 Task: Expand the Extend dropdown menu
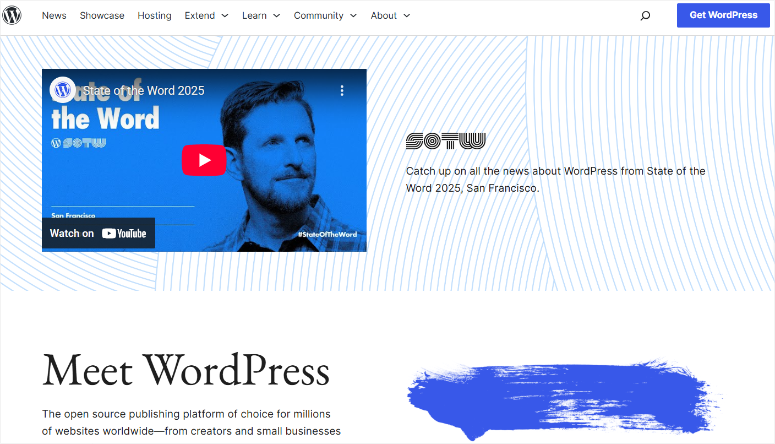coord(206,16)
